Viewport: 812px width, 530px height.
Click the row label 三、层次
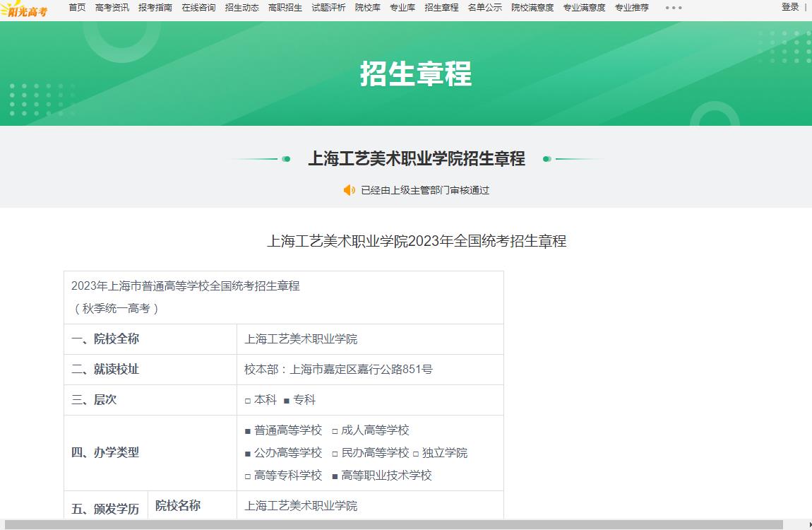(94, 399)
